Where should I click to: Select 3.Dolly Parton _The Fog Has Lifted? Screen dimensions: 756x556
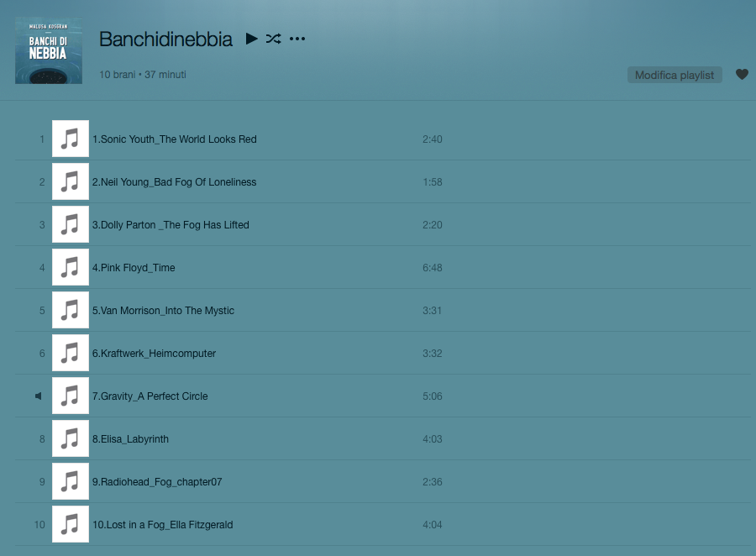[171, 225]
